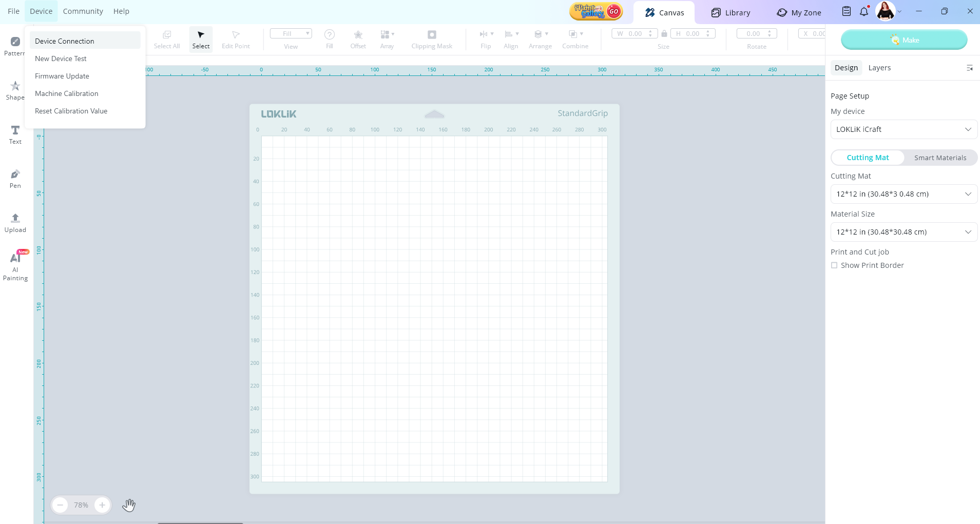Click the Make button
The image size is (980, 524).
pos(904,40)
